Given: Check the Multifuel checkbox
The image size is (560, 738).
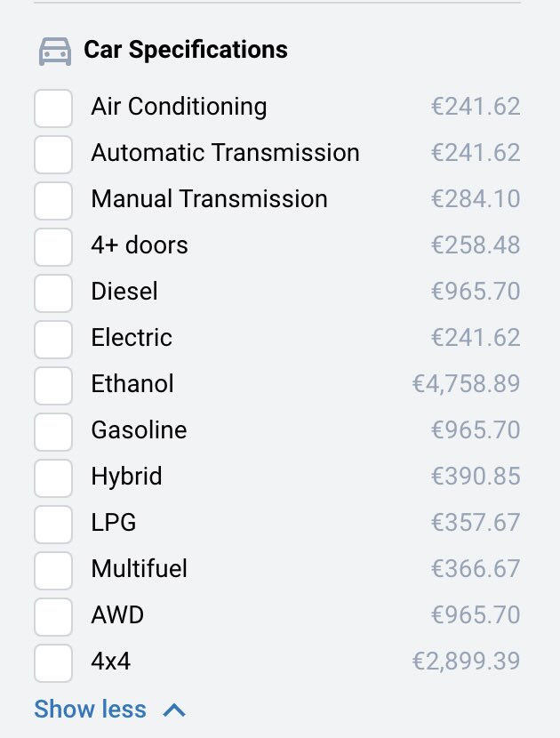Looking at the screenshot, I should tap(53, 570).
